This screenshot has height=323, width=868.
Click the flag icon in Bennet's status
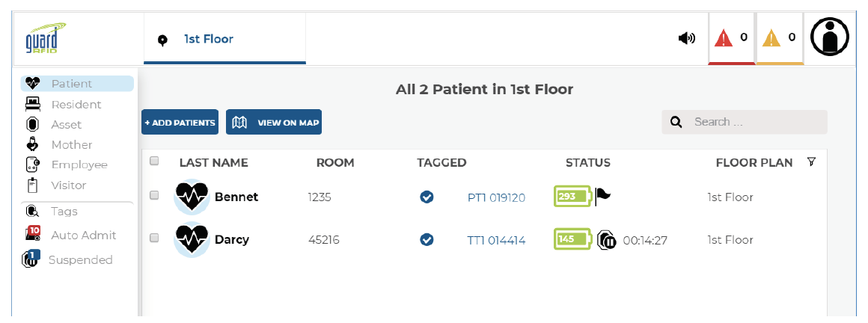click(x=603, y=197)
